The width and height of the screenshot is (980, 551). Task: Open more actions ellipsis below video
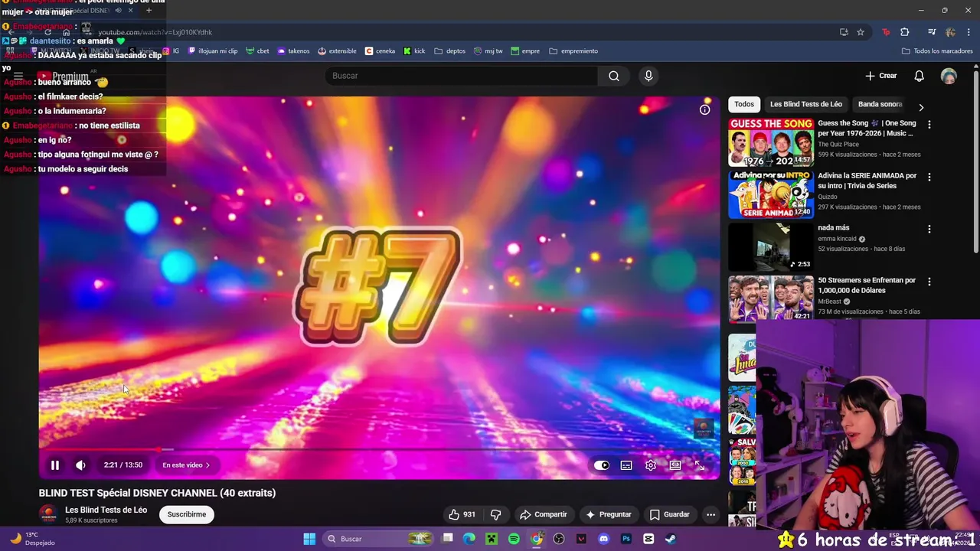click(710, 514)
